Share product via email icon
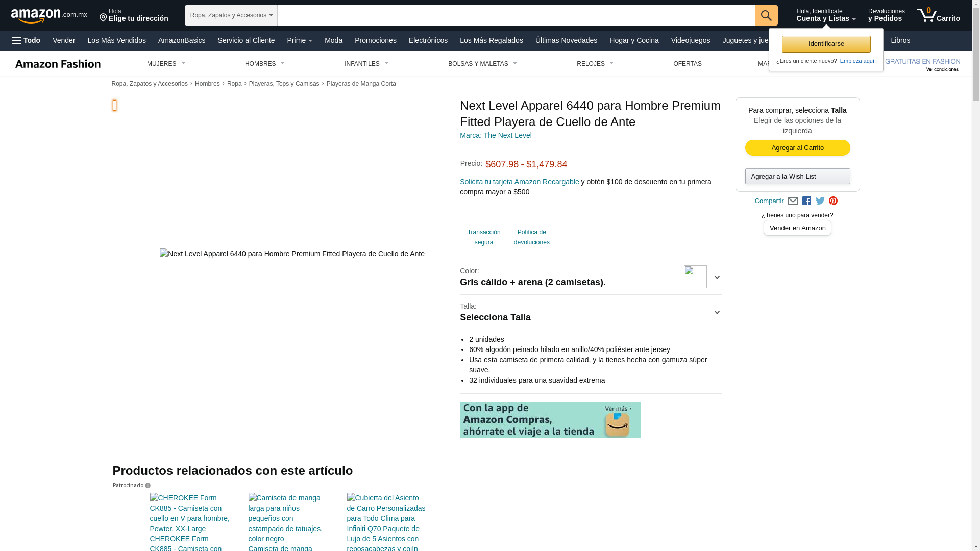Viewport: 980px width, 551px height. point(793,201)
